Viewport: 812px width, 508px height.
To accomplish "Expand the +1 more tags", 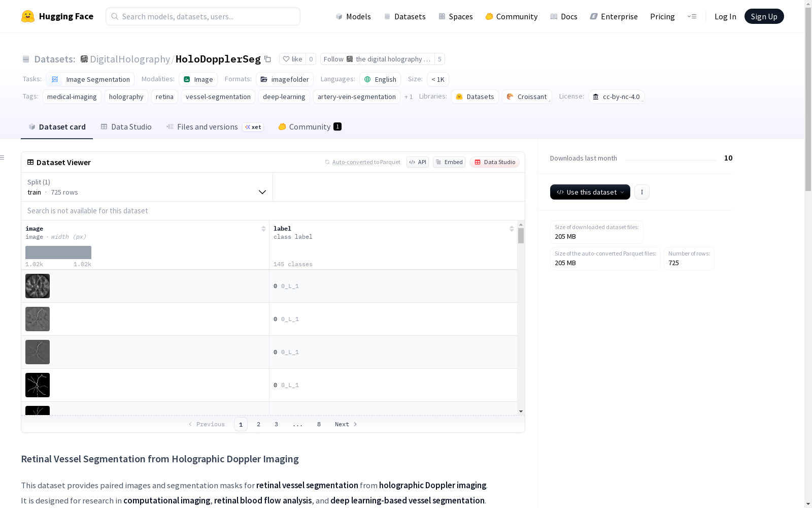I will tap(409, 97).
